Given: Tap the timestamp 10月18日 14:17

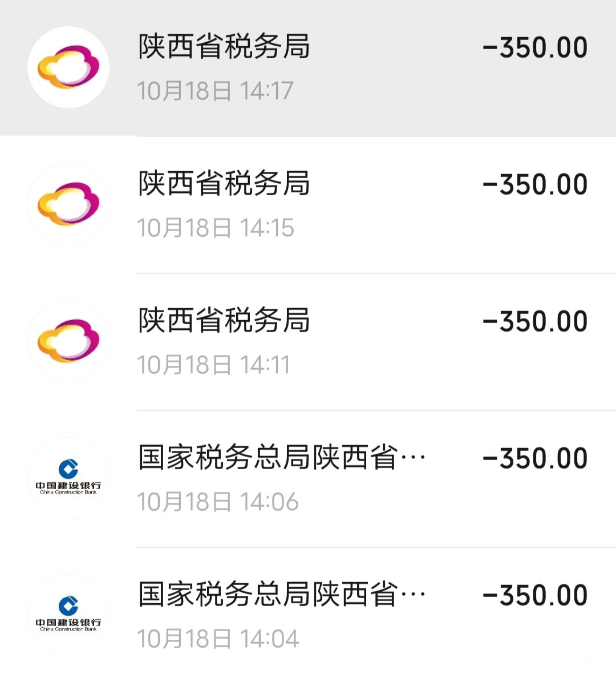Looking at the screenshot, I should pos(216,91).
